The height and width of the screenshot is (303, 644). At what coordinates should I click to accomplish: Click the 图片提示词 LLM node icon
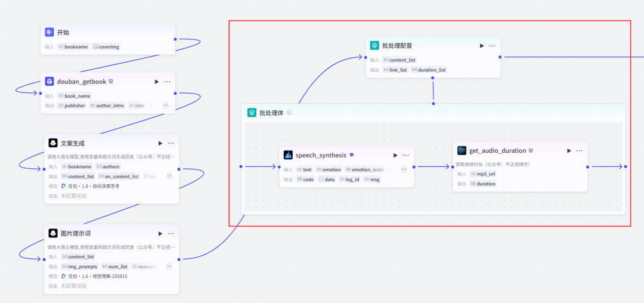52,233
